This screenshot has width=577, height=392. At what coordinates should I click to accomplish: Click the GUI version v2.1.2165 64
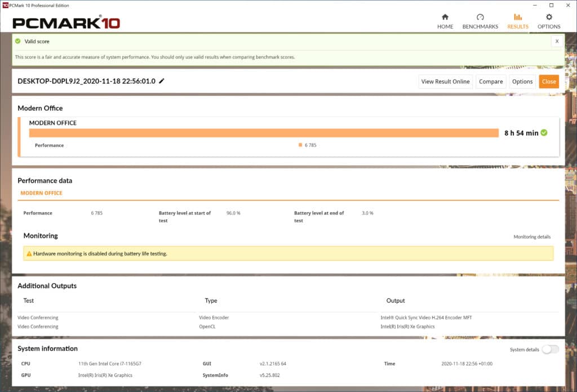(x=273, y=364)
